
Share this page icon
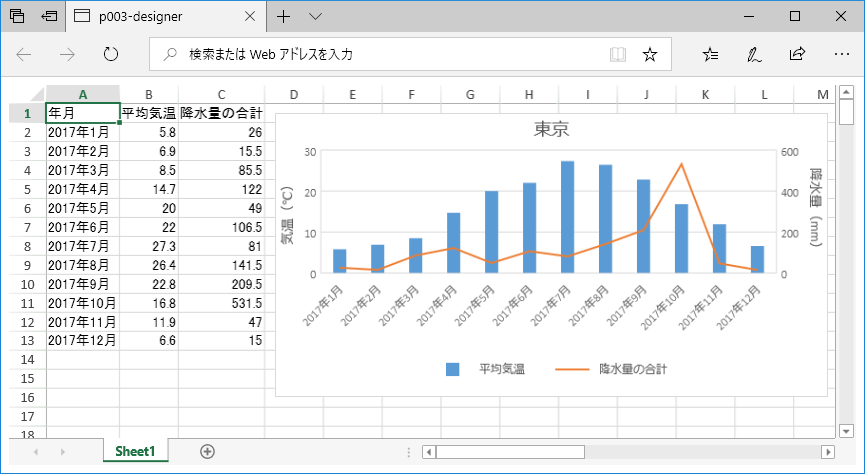point(797,54)
